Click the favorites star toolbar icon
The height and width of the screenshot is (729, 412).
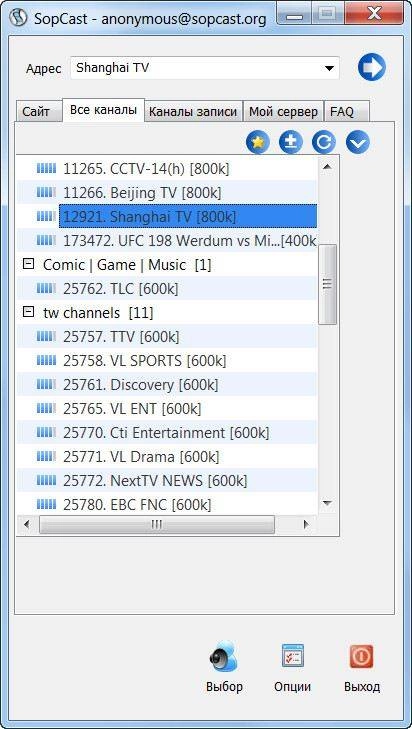(x=258, y=142)
